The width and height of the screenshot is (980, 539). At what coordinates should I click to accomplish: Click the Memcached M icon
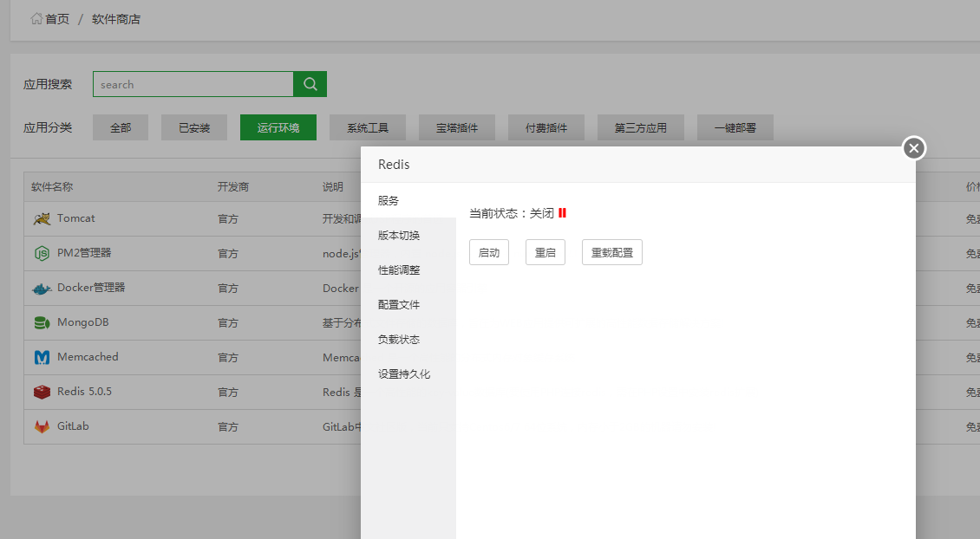(x=42, y=357)
